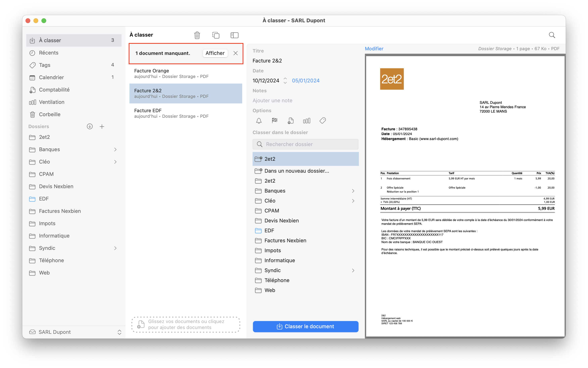588x368 pixels.
Task: Click the checkered flag option icon
Action: coord(275,121)
